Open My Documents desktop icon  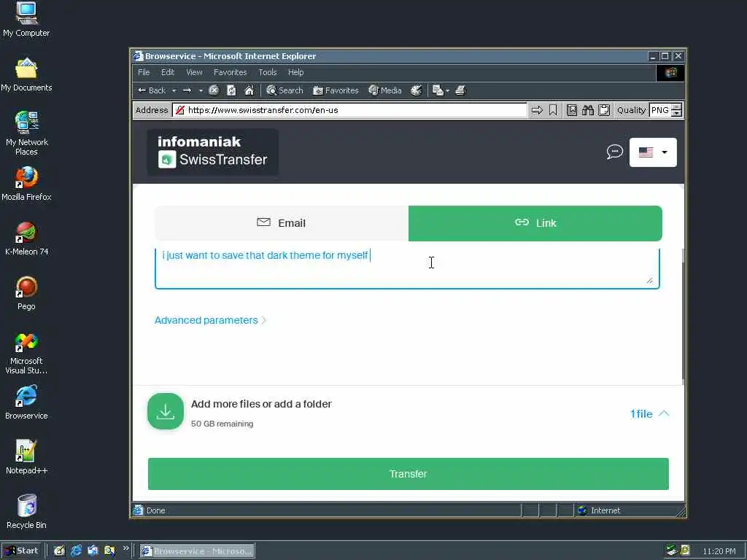pos(26,74)
